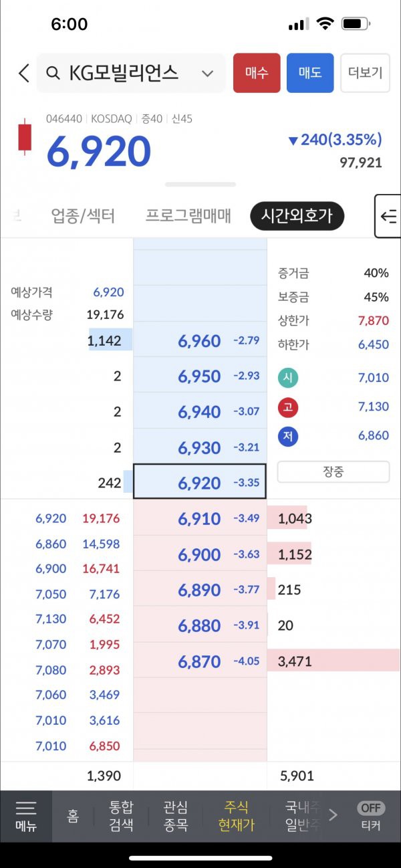This screenshot has height=868, width=401.
Task: Open the red candlestick chart icon
Action: 25,136
